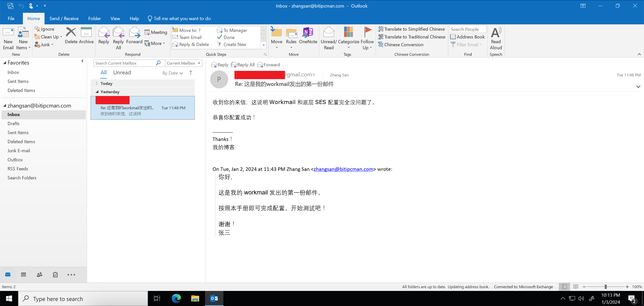This screenshot has width=644, height=306.
Task: Apply the Done quick step
Action: 226,37
